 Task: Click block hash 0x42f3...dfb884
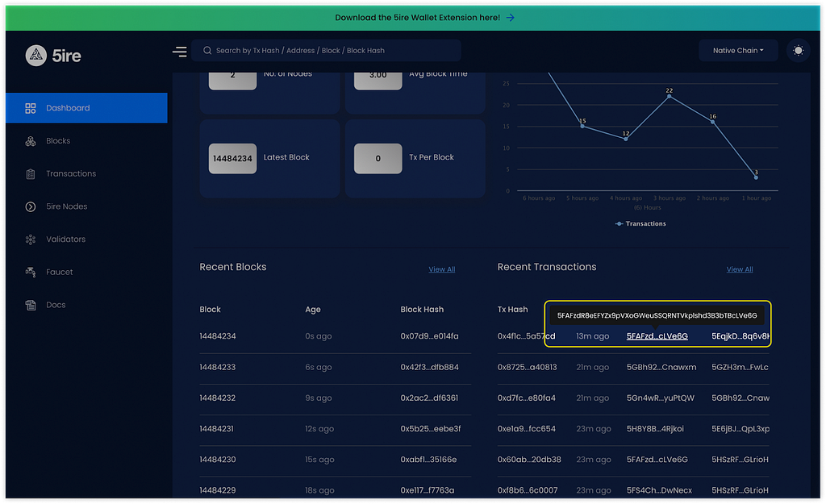point(429,367)
